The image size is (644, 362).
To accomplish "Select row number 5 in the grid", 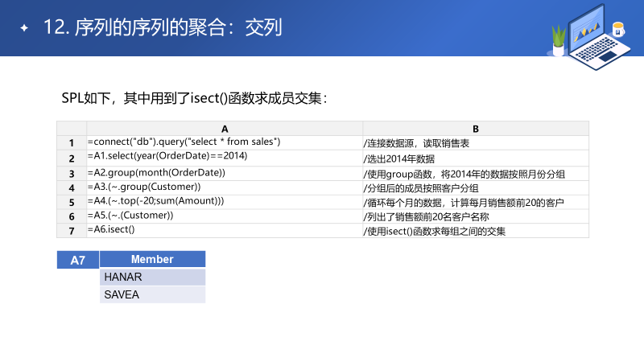I will [72, 203].
